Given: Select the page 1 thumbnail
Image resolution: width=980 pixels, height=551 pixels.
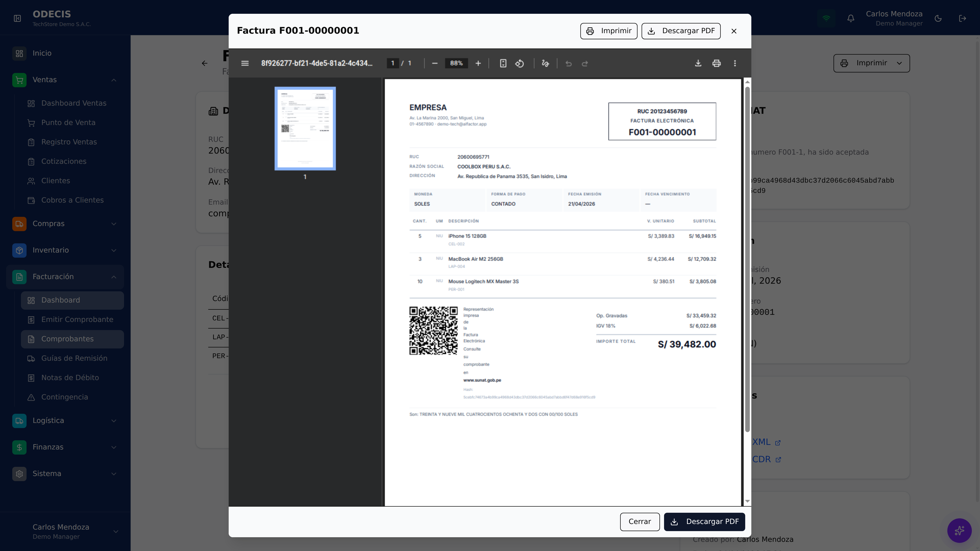Looking at the screenshot, I should [x=305, y=129].
